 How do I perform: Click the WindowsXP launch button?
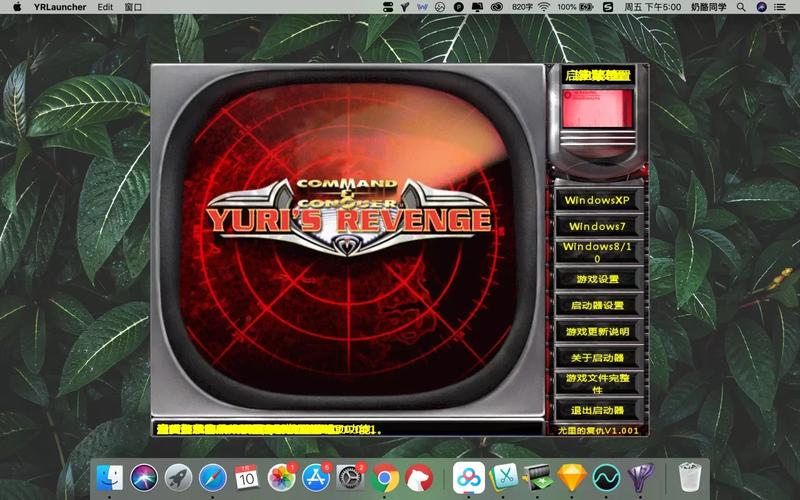pos(601,200)
